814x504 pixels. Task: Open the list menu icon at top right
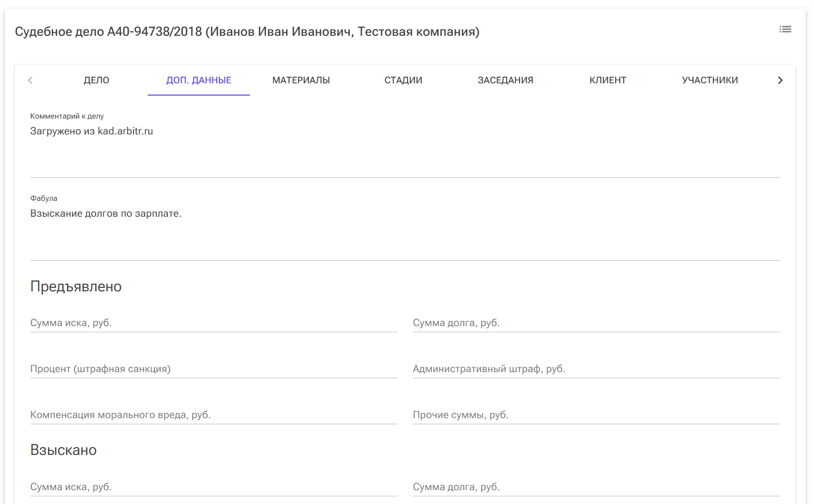coord(785,30)
